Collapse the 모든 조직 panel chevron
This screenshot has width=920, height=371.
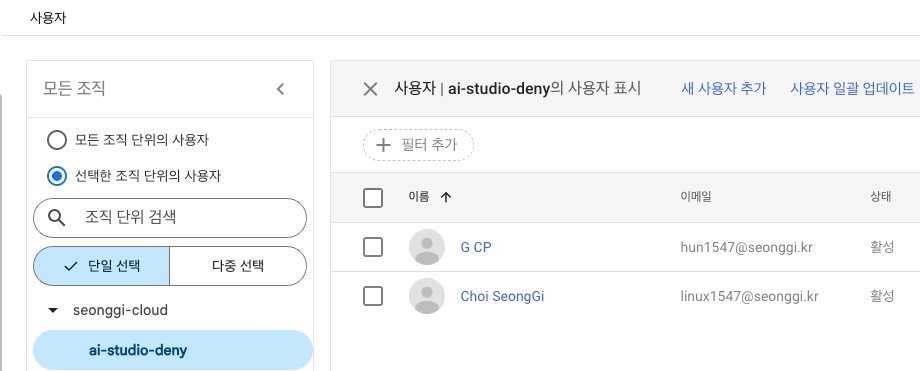[x=280, y=89]
